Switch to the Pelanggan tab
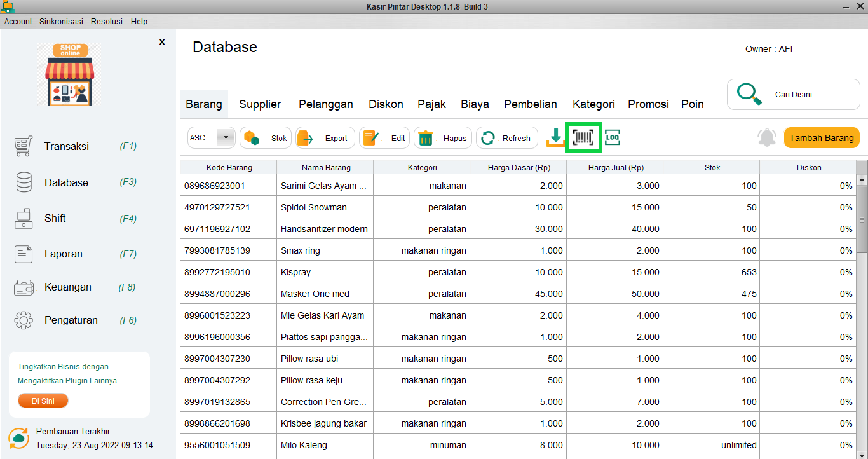This screenshot has width=868, height=459. [326, 104]
